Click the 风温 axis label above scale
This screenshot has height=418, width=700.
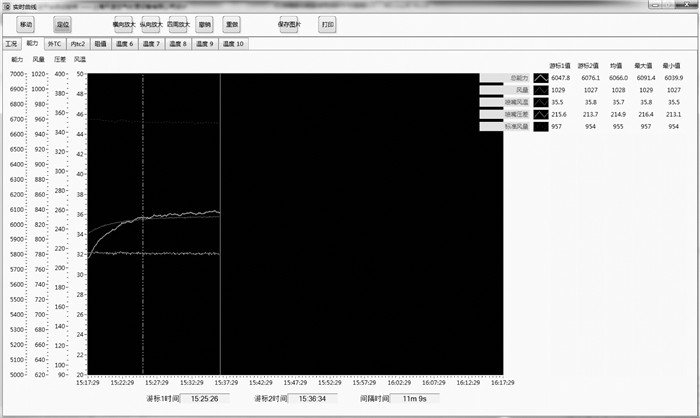(80, 59)
